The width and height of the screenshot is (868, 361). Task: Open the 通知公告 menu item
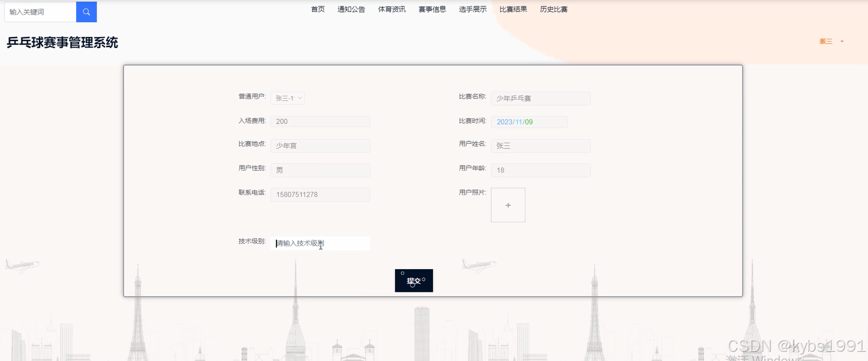[x=351, y=9]
